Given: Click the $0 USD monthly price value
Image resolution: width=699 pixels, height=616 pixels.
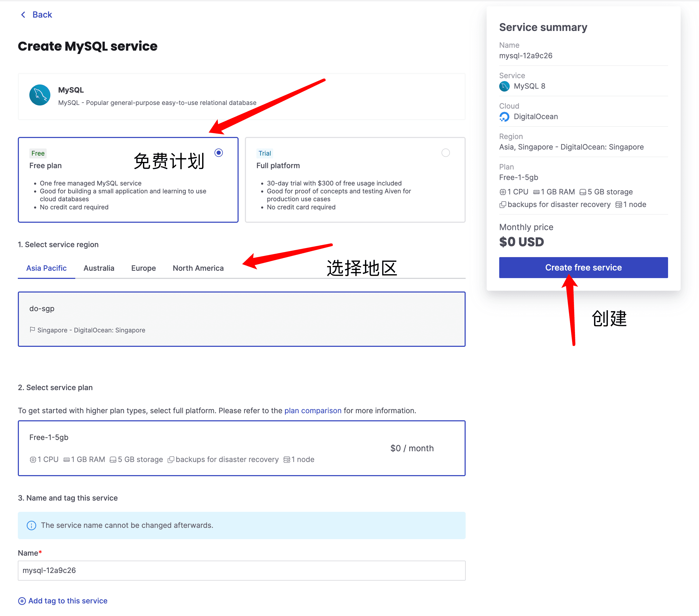Looking at the screenshot, I should tap(521, 242).
